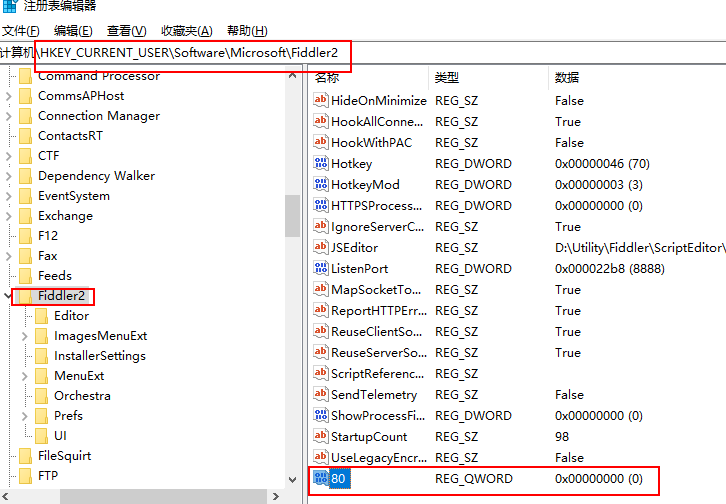This screenshot has height=504, width=726.
Task: Click the folder icon of Orchestra
Action: pyautogui.click(x=42, y=396)
